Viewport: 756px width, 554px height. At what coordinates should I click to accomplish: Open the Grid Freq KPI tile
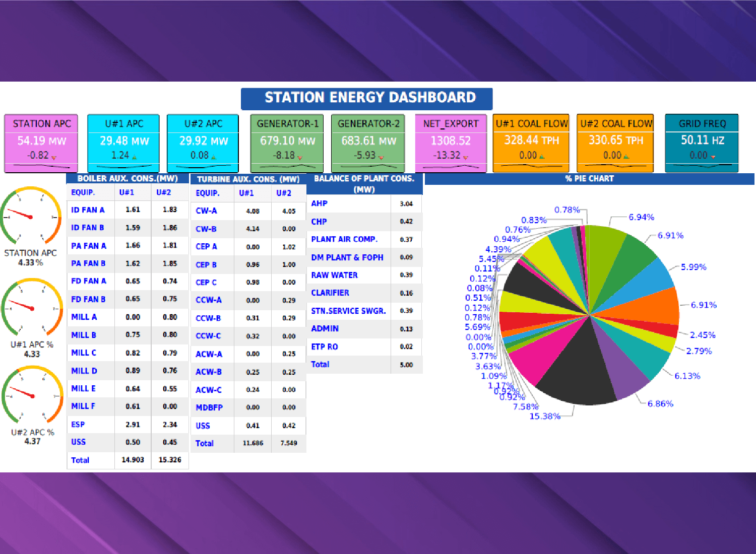[702, 143]
